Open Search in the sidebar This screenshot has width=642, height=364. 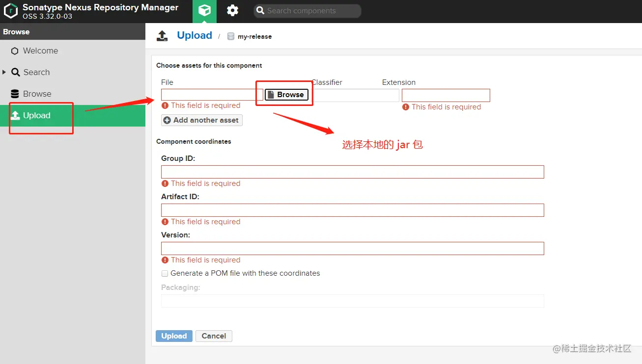point(73,72)
